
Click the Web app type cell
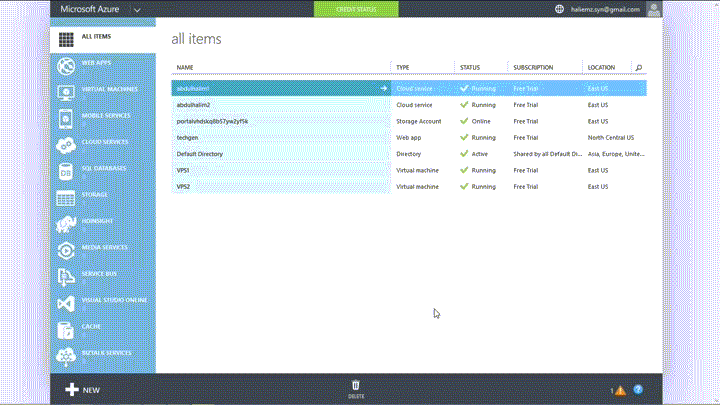409,138
